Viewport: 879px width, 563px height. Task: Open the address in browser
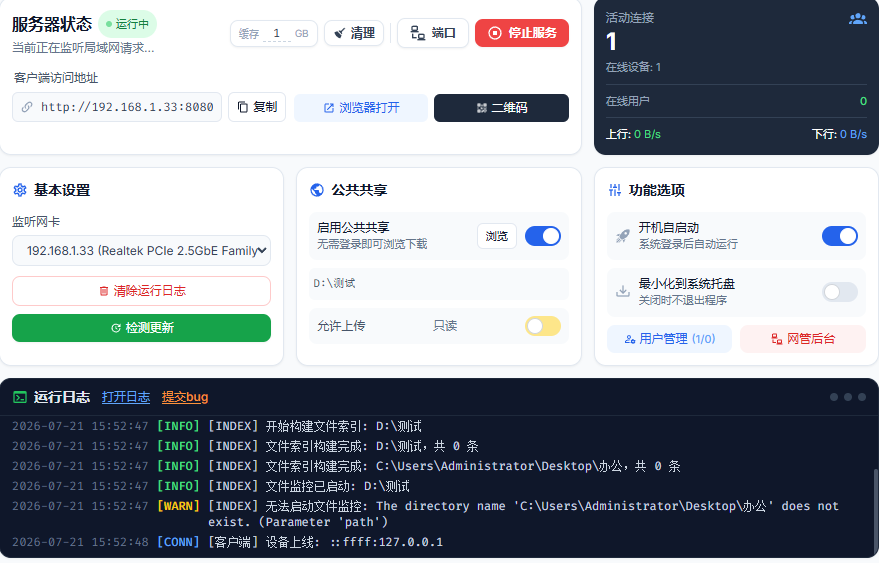pos(361,108)
